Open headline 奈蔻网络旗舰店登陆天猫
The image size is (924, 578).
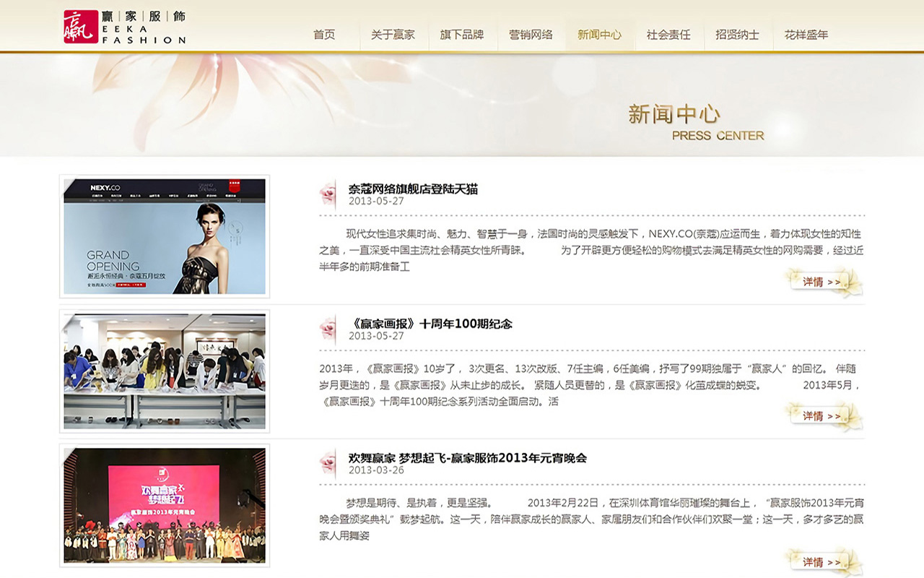pos(413,189)
